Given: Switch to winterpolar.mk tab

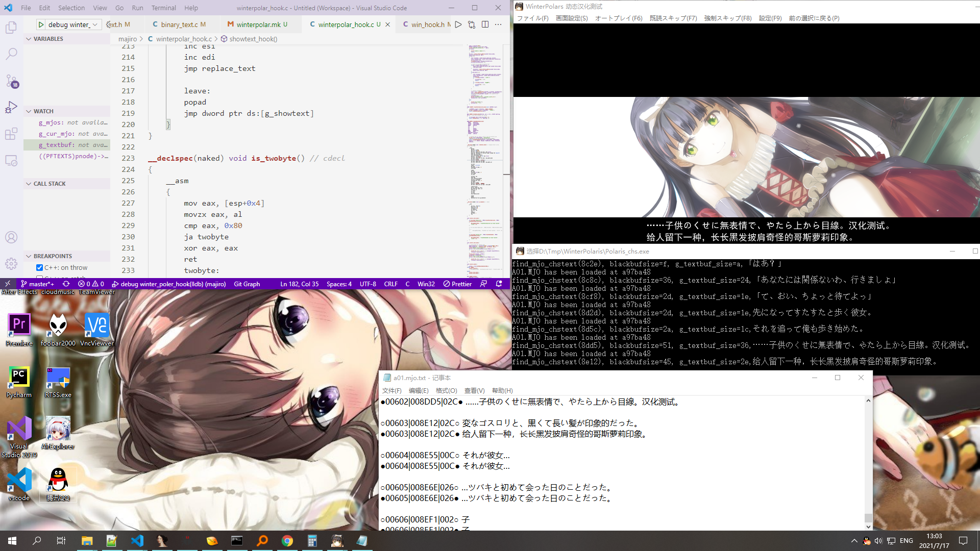Looking at the screenshot, I should pos(258,24).
